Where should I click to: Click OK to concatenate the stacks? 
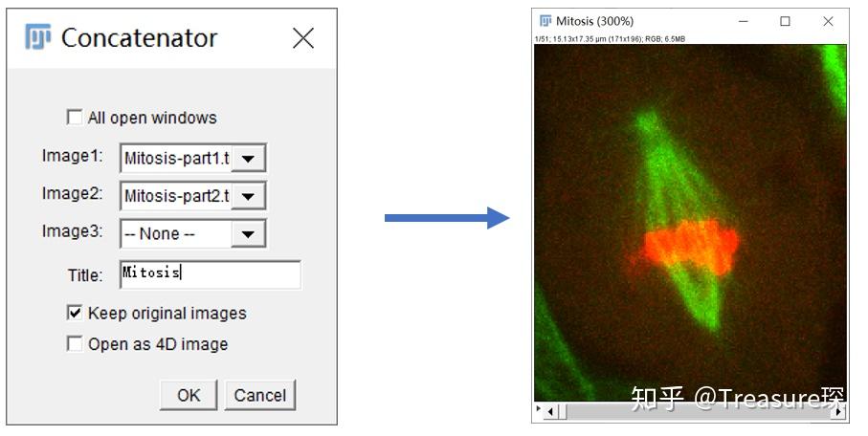pos(189,395)
